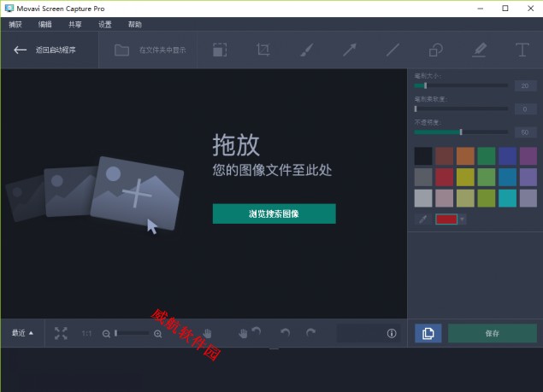543x392 pixels.
Task: Click the opacity value field showing 50
Action: [x=525, y=132]
